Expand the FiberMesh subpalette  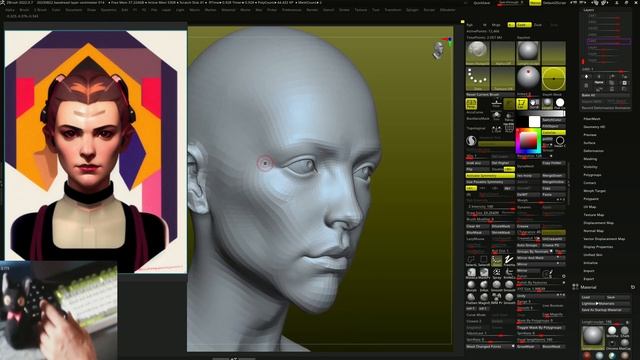pyautogui.click(x=592, y=119)
